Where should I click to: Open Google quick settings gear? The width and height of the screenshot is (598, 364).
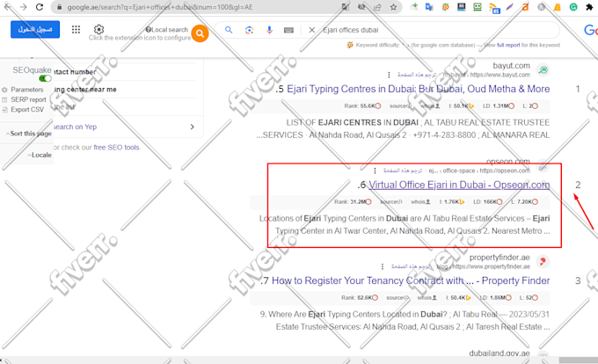point(98,29)
